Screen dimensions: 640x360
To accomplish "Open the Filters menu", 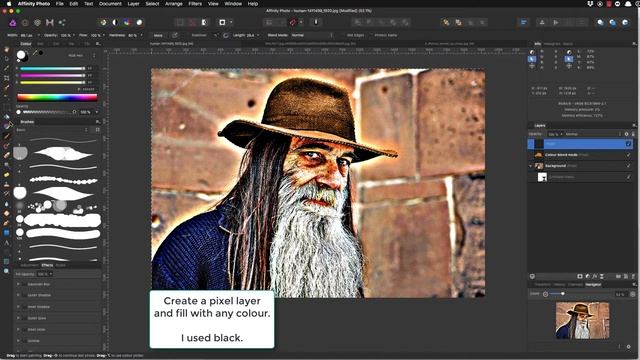I will click(195, 4).
